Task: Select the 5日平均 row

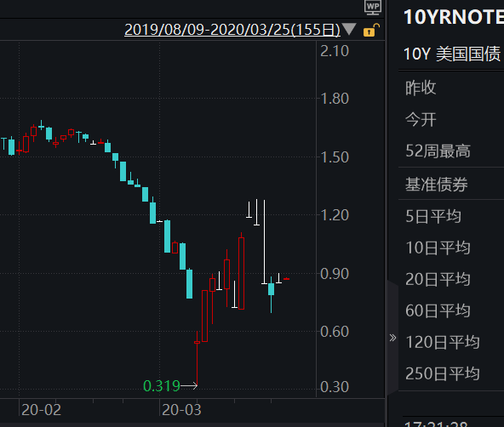Action: pyautogui.click(x=451, y=216)
